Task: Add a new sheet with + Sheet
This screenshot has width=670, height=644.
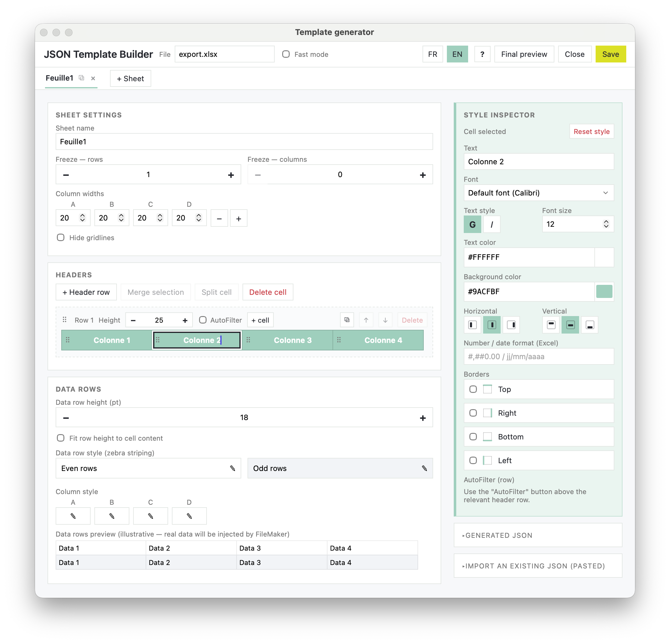Action: pos(130,79)
